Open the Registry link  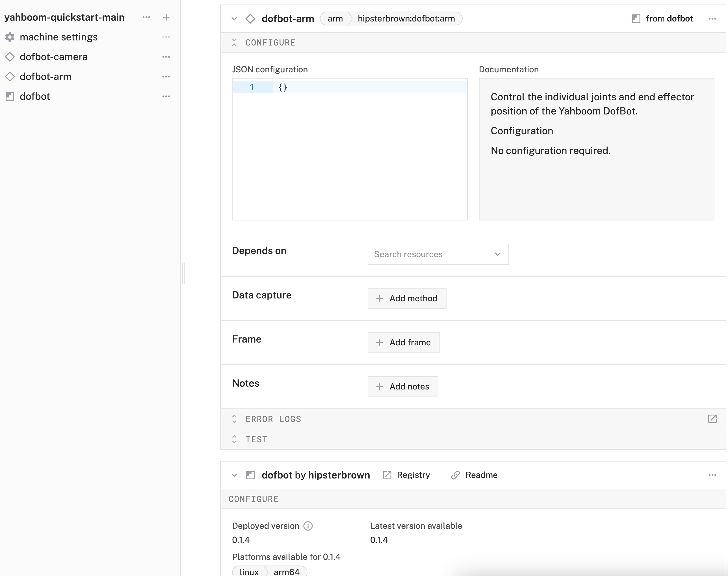click(x=406, y=475)
